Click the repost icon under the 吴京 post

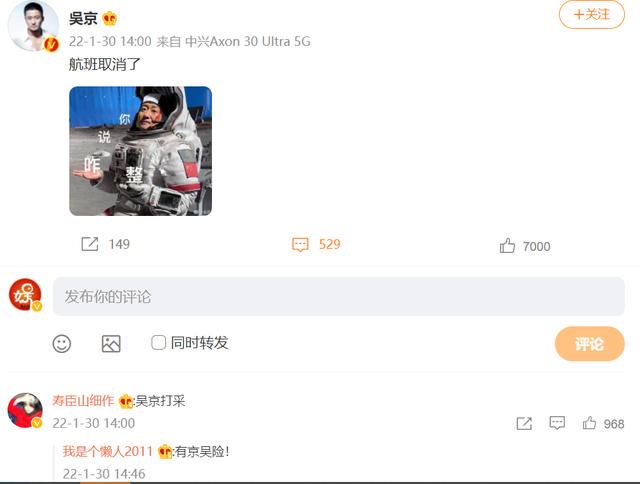point(90,244)
